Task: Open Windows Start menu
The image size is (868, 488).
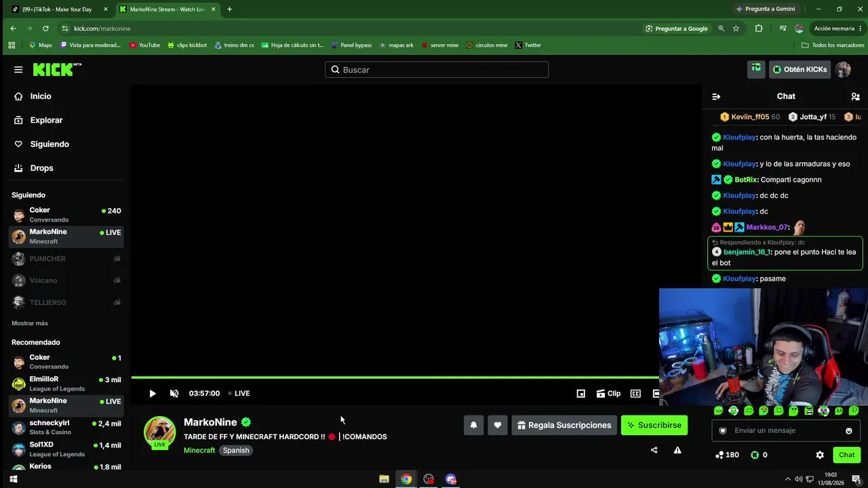Action: pos(13,479)
